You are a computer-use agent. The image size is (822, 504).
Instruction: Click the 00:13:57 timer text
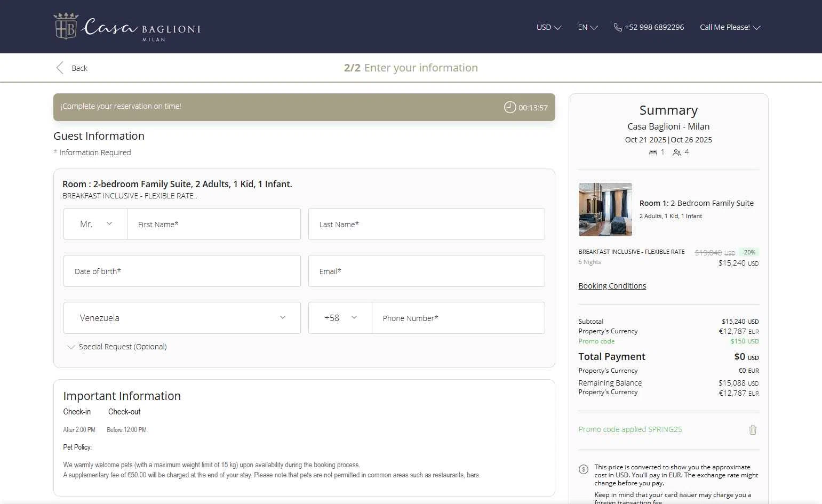pyautogui.click(x=533, y=108)
